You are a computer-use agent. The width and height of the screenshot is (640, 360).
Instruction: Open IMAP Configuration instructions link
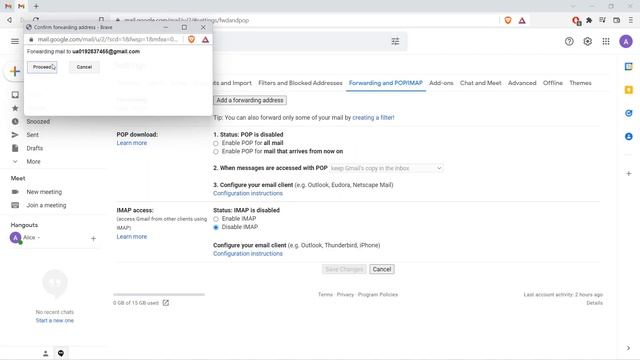click(248, 254)
